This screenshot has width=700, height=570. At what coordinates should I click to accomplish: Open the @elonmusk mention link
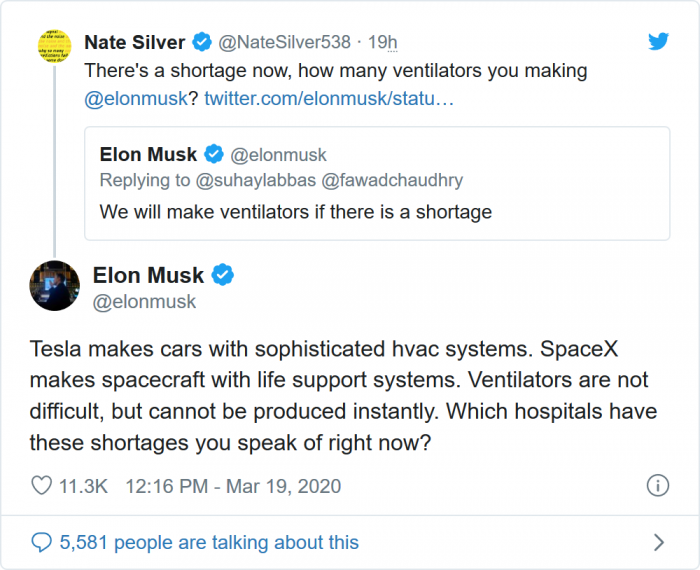pyautogui.click(x=142, y=99)
